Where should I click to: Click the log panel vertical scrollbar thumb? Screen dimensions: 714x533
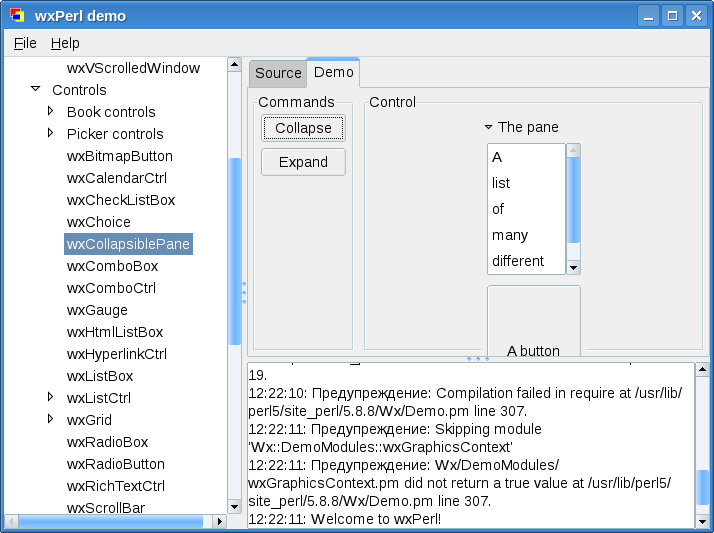(x=702, y=487)
